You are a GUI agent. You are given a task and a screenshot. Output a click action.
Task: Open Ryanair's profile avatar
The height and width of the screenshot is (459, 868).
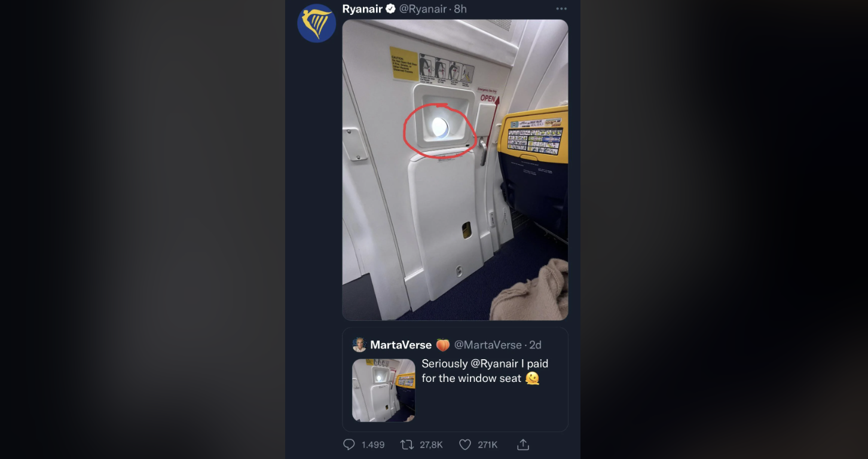317,23
